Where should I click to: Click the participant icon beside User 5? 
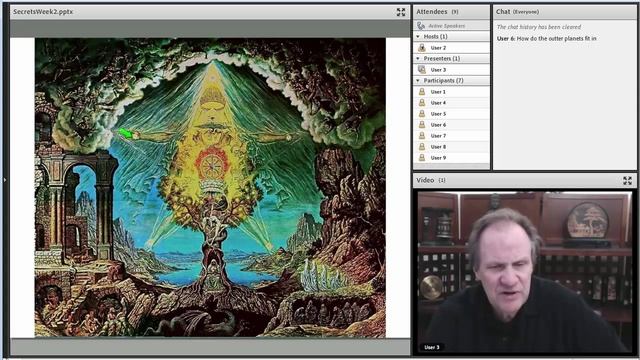[x=422, y=114]
